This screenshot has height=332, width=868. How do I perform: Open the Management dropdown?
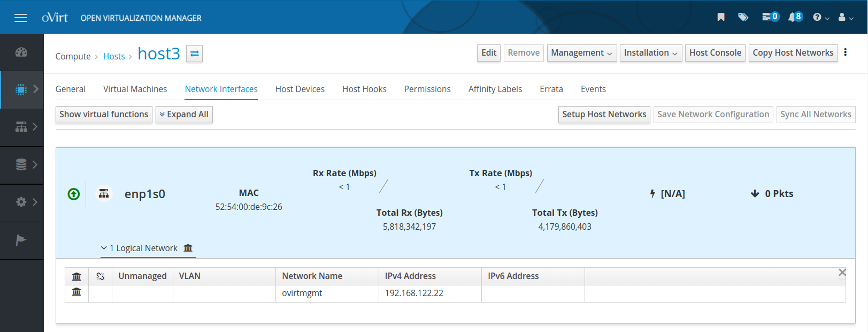[x=581, y=53]
